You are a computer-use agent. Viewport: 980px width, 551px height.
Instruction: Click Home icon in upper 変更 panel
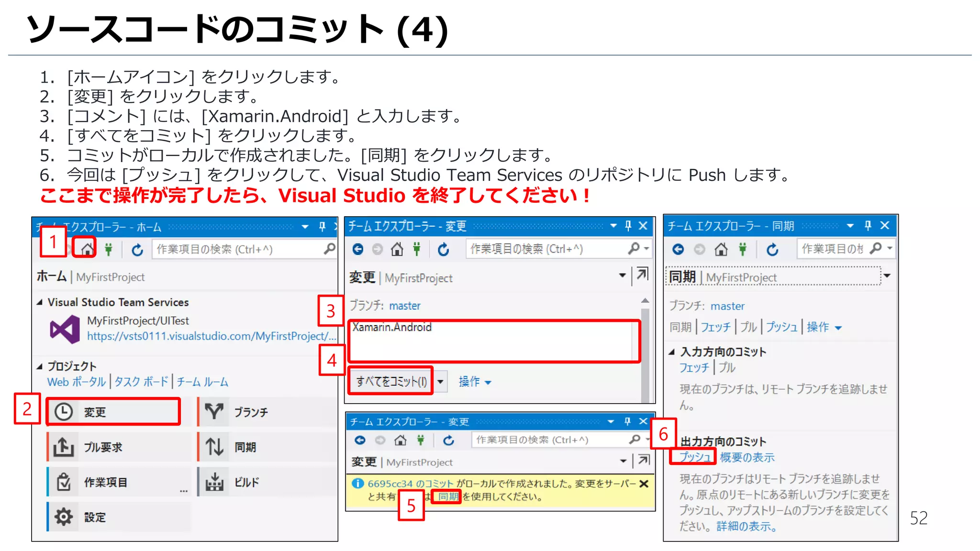[397, 249]
